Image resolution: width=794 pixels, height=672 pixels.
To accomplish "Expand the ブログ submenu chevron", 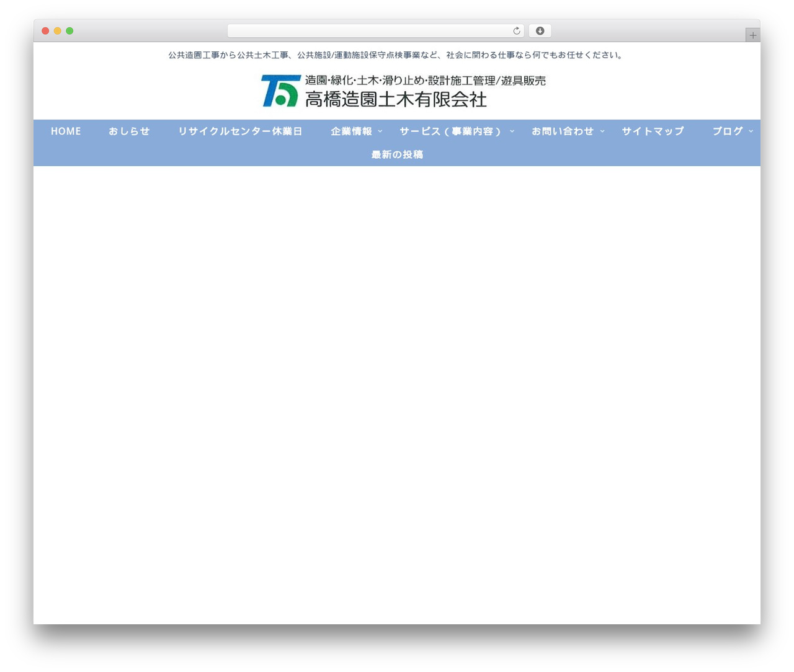I will tap(751, 131).
